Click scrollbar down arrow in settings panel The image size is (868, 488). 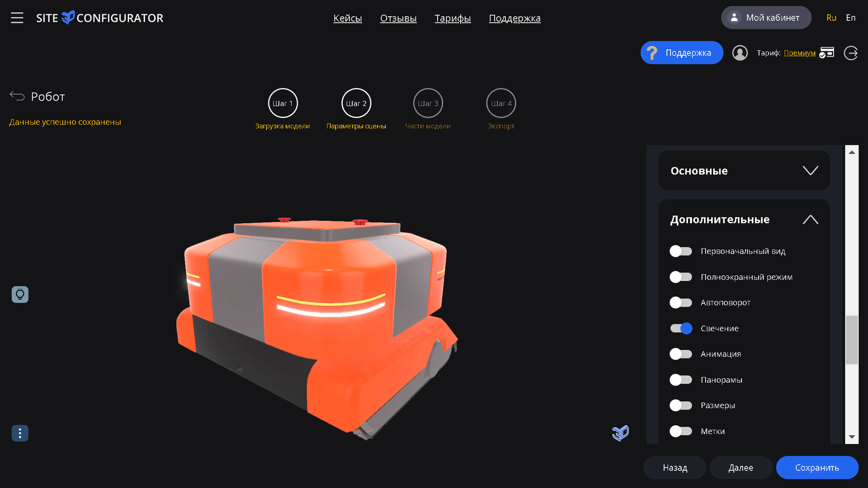click(852, 437)
